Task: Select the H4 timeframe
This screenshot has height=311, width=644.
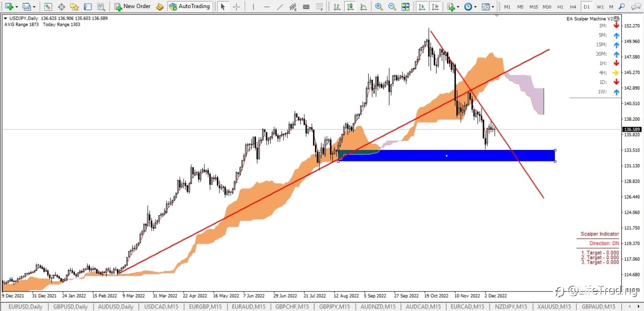Action: 573,7
